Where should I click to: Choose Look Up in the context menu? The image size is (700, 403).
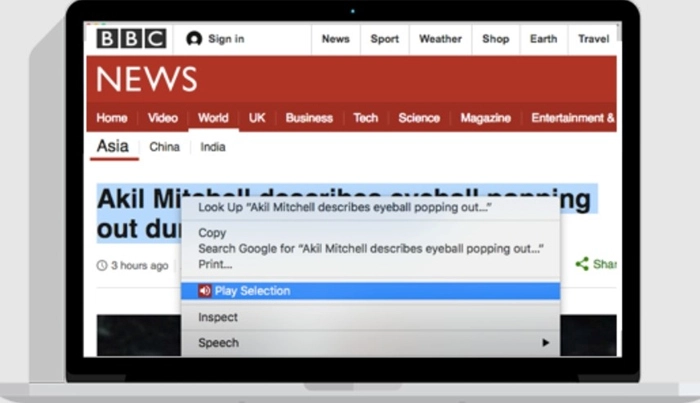click(x=370, y=208)
